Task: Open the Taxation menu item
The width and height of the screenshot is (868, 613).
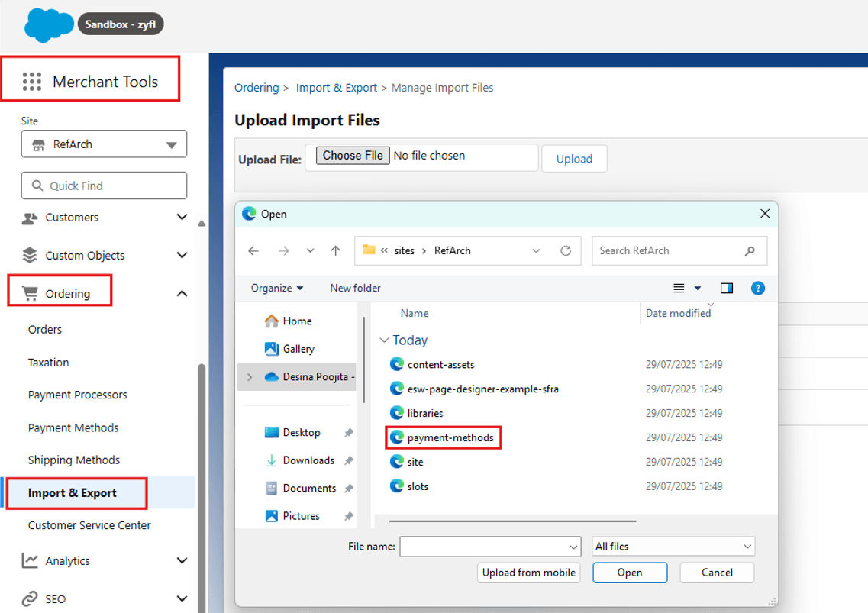Action: (49, 362)
